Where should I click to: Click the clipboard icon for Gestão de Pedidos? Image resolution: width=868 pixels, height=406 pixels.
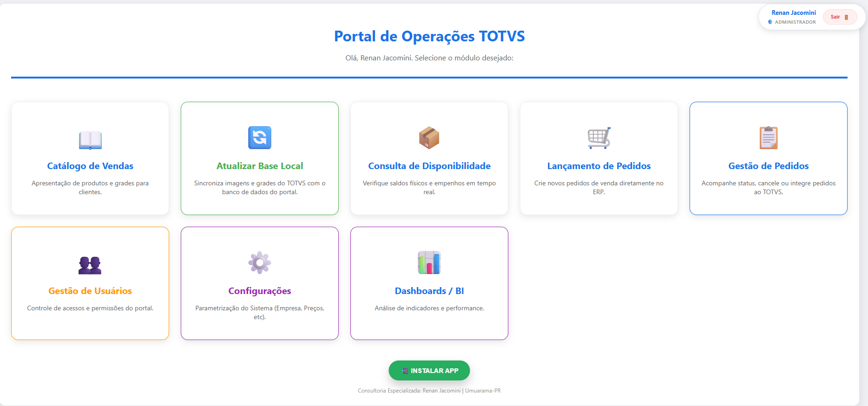pyautogui.click(x=769, y=138)
